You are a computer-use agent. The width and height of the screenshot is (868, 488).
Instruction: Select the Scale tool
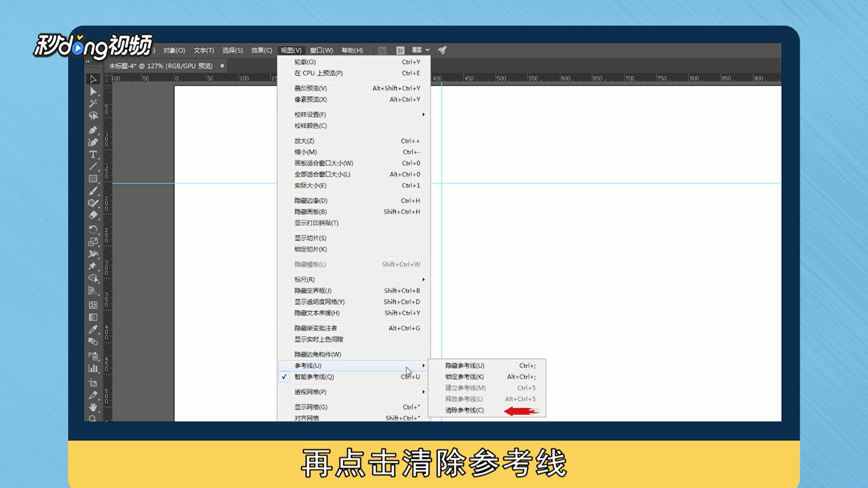tap(93, 242)
